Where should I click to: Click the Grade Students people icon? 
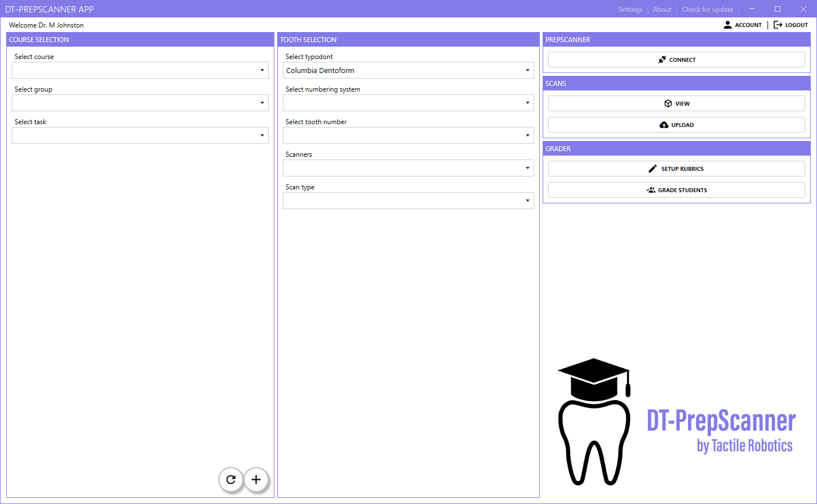(651, 190)
